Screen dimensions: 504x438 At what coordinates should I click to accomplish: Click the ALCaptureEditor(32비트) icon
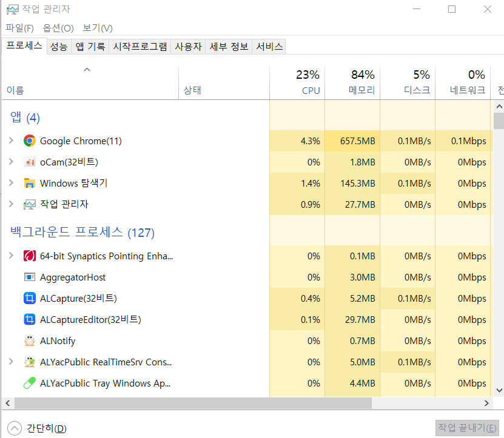tap(30, 319)
